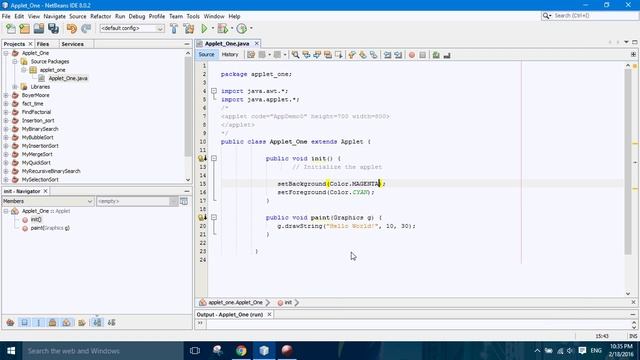The width and height of the screenshot is (640, 360).
Task: Open Google Chrome from the taskbar
Action: 241,351
